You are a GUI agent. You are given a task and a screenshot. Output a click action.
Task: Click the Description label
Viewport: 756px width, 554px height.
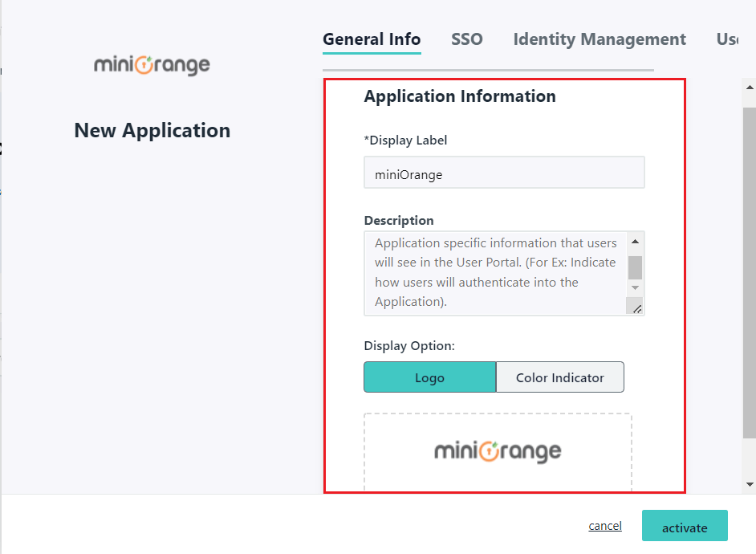399,220
